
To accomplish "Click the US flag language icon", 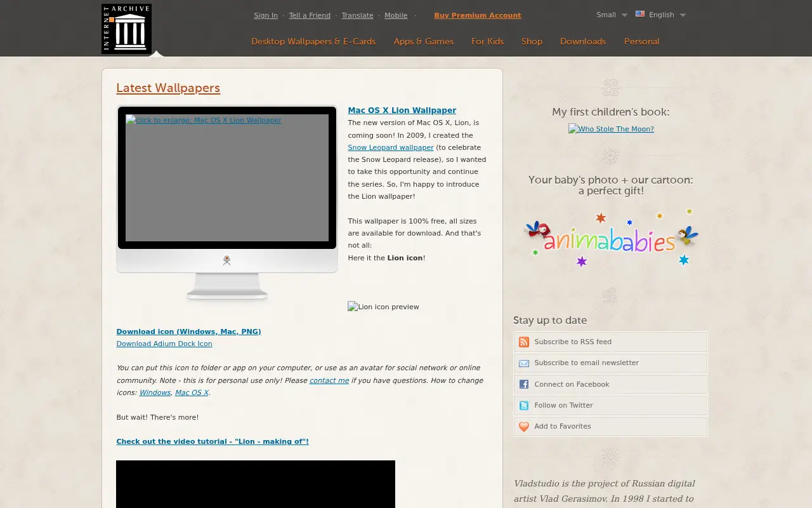I will pyautogui.click(x=640, y=14).
